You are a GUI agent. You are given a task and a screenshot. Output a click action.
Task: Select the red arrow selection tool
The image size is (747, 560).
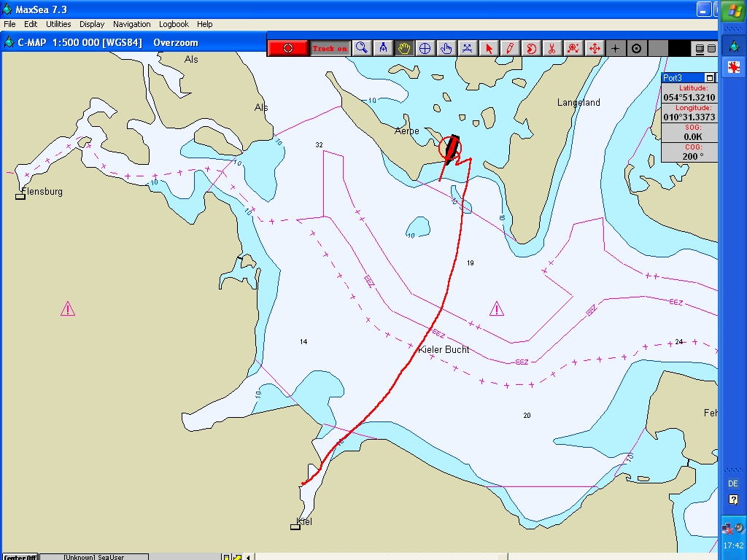point(488,48)
